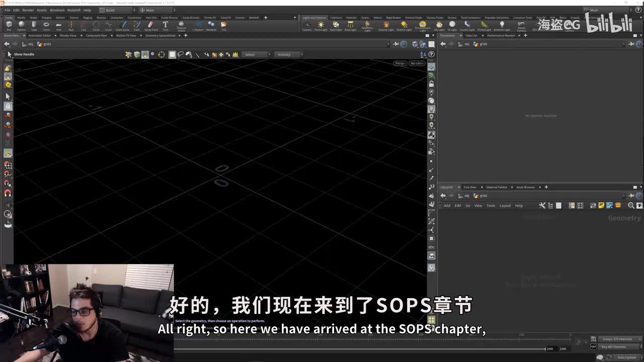Open the Build desktop dropdown

tap(117, 10)
